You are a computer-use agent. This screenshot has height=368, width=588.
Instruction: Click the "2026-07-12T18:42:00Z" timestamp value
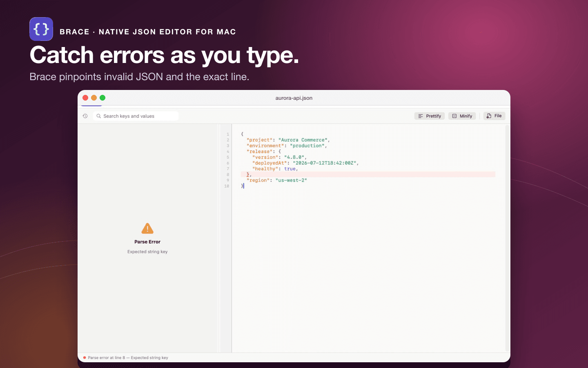pyautogui.click(x=324, y=163)
